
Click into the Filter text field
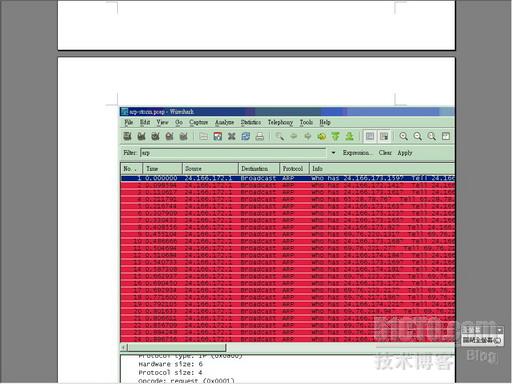click(233, 153)
